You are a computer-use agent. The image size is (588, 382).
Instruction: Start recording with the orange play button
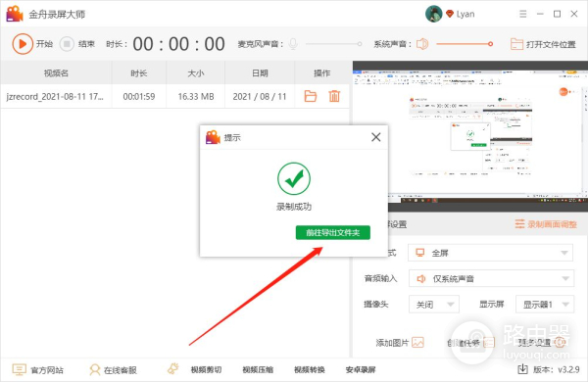pos(23,44)
